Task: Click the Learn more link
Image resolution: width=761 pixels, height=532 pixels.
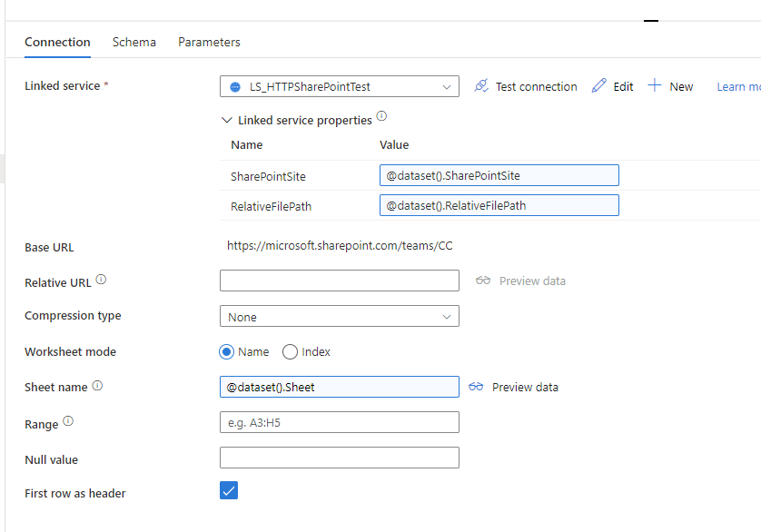Action: (737, 87)
